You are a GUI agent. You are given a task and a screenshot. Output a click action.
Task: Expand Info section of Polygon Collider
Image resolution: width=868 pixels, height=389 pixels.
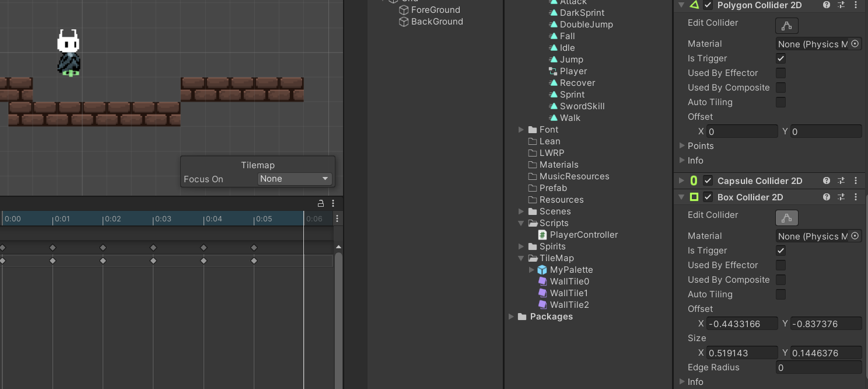pos(682,160)
